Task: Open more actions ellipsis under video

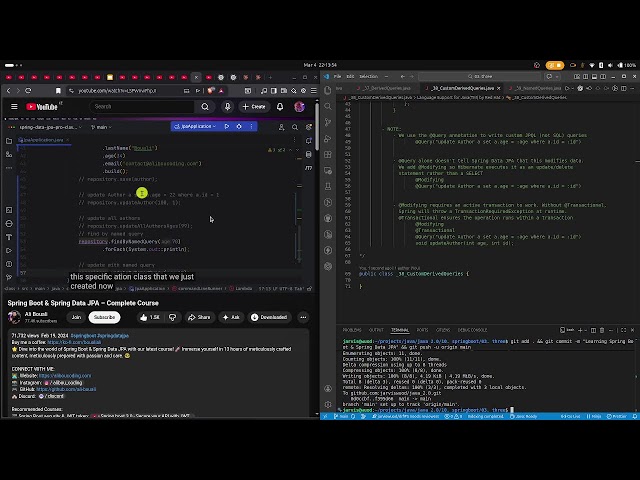Action: coord(303,317)
